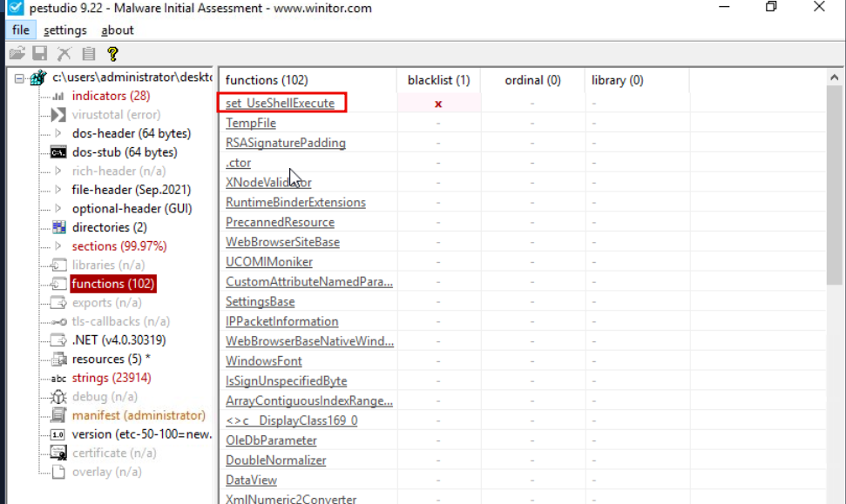The width and height of the screenshot is (846, 504).
Task: Collapse the root file tree node
Action: tap(19, 77)
